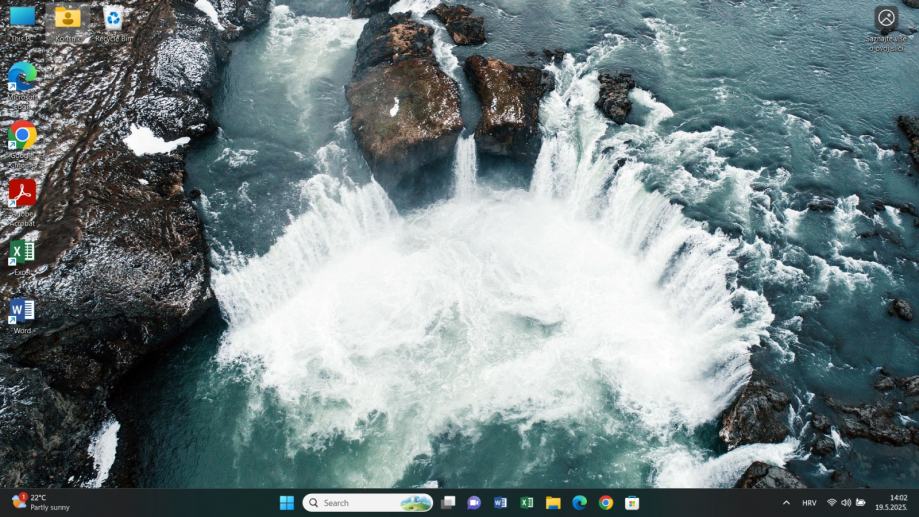Select the Microsoft Edge desktop shortcut

[x=22, y=77]
